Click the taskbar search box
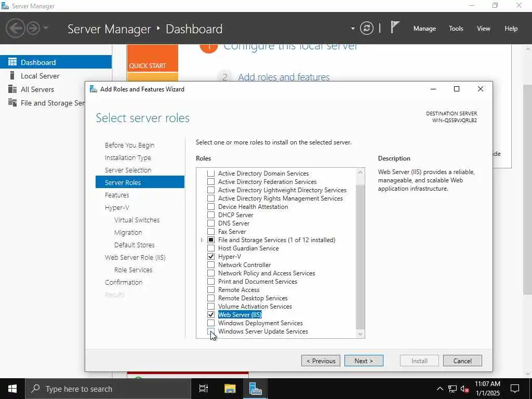 108,389
